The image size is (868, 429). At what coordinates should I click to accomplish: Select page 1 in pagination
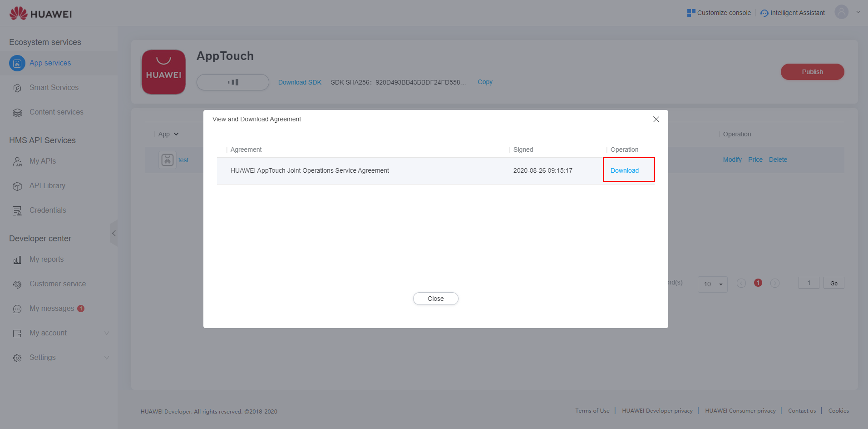pos(758,283)
